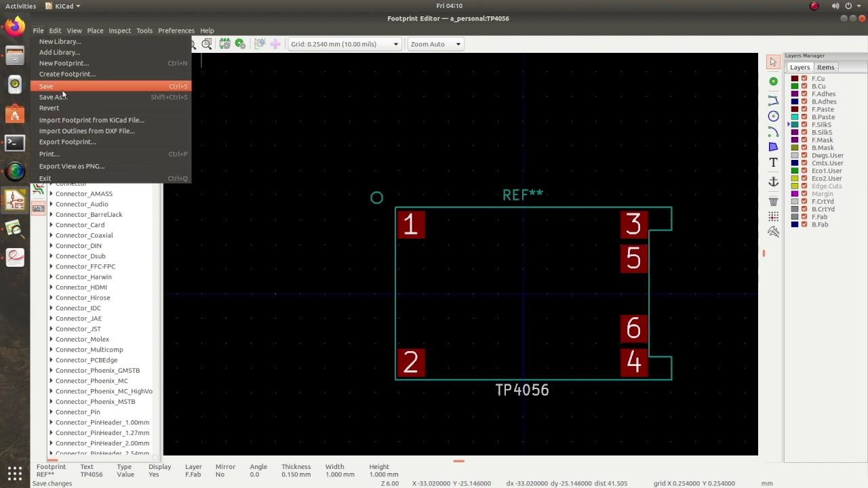Choose Import Outlines from DXF File

[x=111, y=131]
